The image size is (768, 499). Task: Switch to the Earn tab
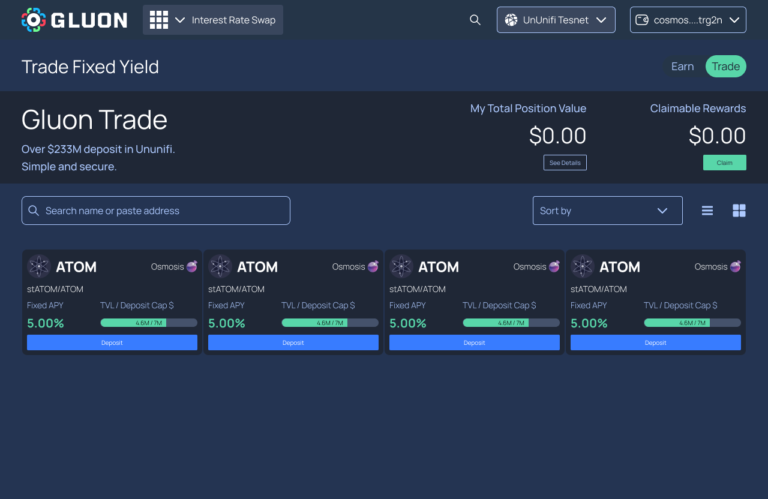682,67
